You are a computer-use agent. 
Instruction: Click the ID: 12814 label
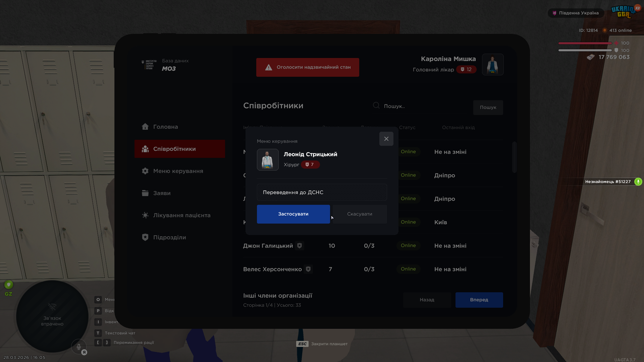pos(589,31)
